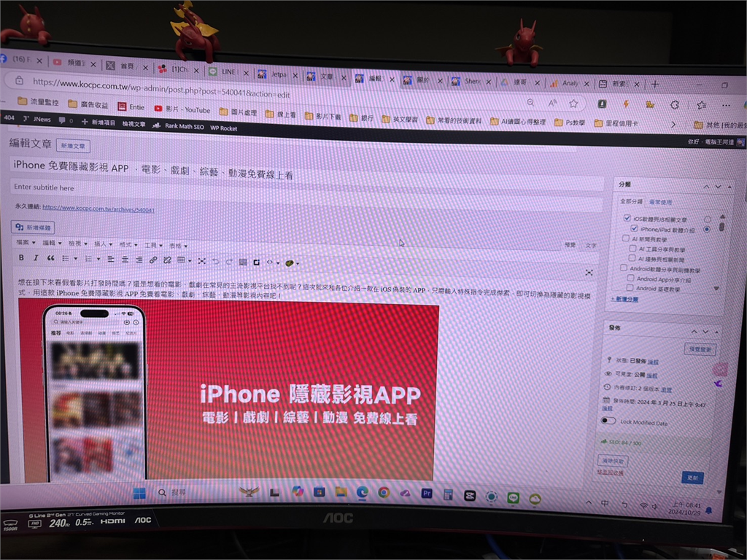The width and height of the screenshot is (747, 560).
Task: Undo the last edit in the editor
Action: point(216,262)
